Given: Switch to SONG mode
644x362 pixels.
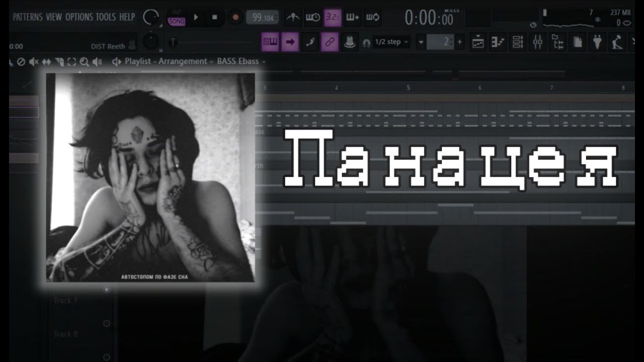Looking at the screenshot, I should (177, 22).
